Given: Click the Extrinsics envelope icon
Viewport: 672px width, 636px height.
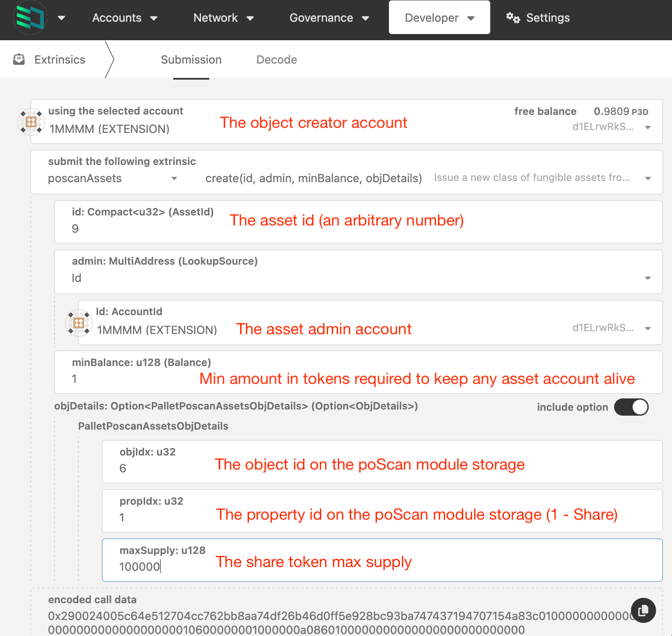Looking at the screenshot, I should tap(19, 59).
